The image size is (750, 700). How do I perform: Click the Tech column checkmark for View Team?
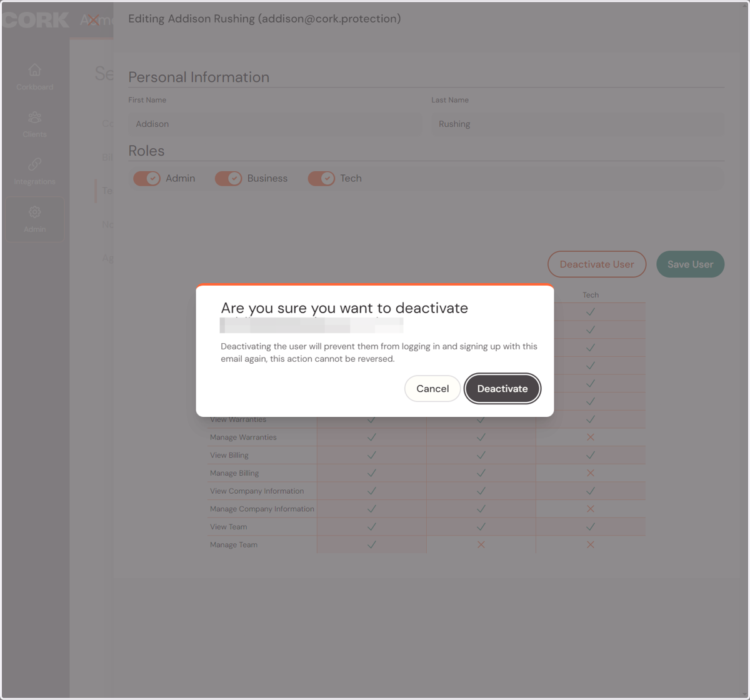tap(591, 527)
